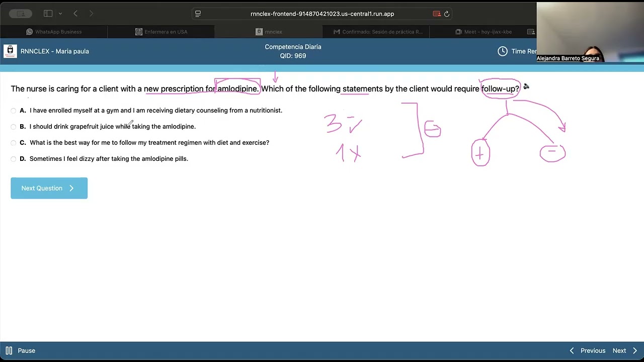Click the QID: 969 text
Viewport: 644px width, 362px height.
[293, 56]
